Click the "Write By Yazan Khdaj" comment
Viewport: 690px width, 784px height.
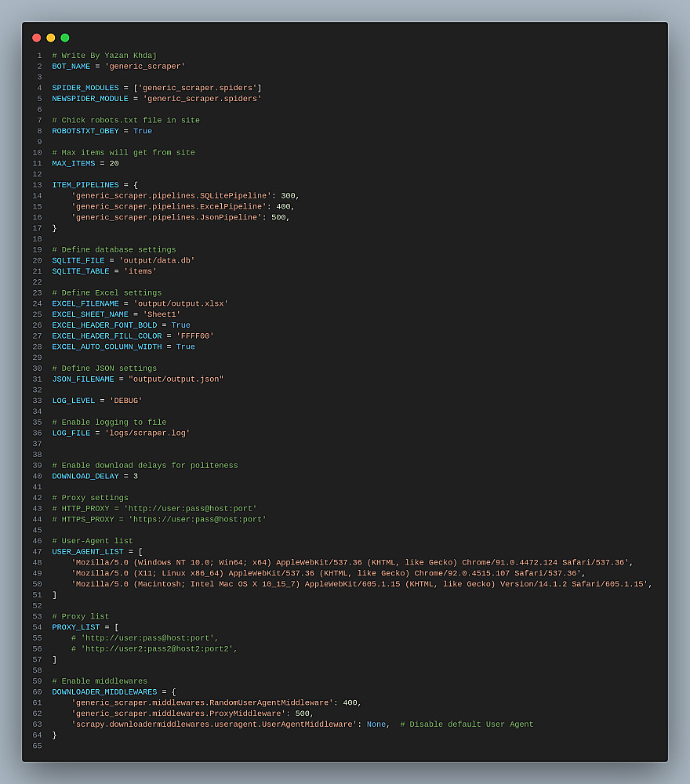click(x=104, y=56)
